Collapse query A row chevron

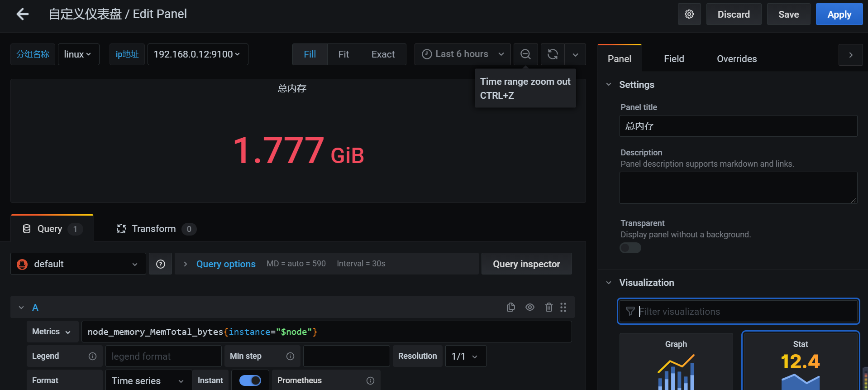pos(21,308)
